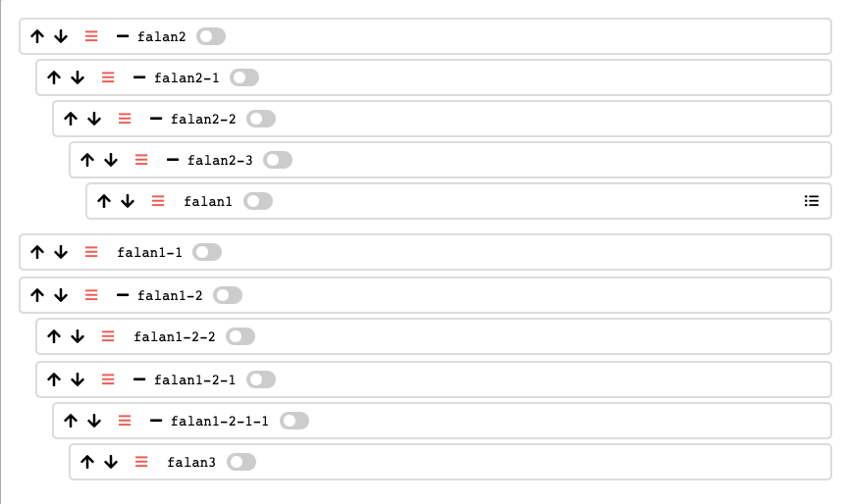Move falan2-1 row down with arrow
Image resolution: width=846 pixels, height=504 pixels.
(x=78, y=77)
